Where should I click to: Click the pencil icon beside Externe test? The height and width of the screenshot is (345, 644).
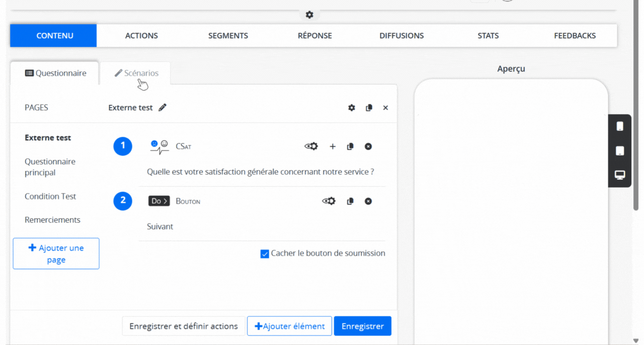pos(162,108)
